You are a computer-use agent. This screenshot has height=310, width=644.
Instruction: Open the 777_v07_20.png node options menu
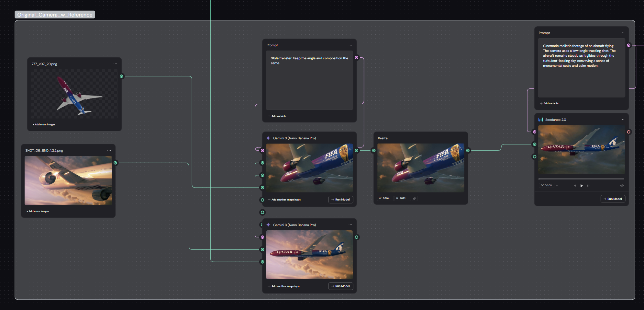115,64
